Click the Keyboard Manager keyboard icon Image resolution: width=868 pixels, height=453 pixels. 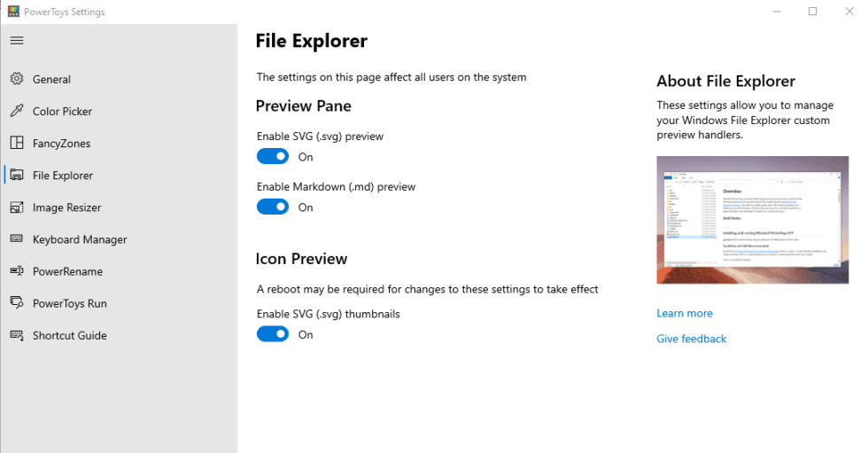17,238
